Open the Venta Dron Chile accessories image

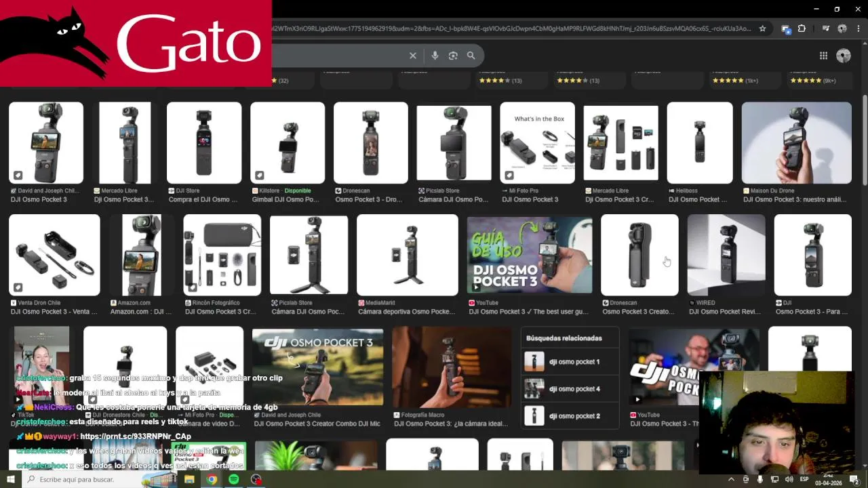pos(54,256)
